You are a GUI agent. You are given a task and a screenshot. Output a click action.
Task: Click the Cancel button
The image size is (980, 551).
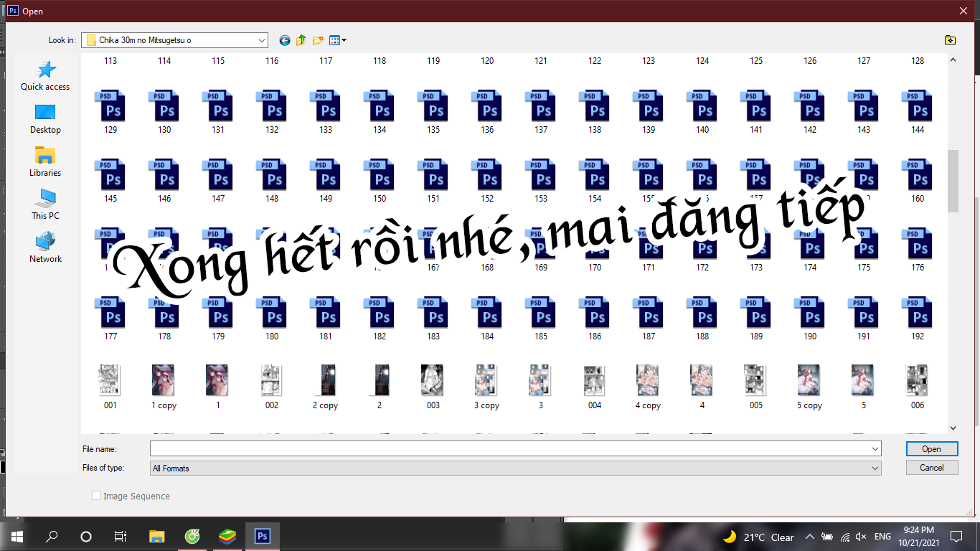[931, 467]
